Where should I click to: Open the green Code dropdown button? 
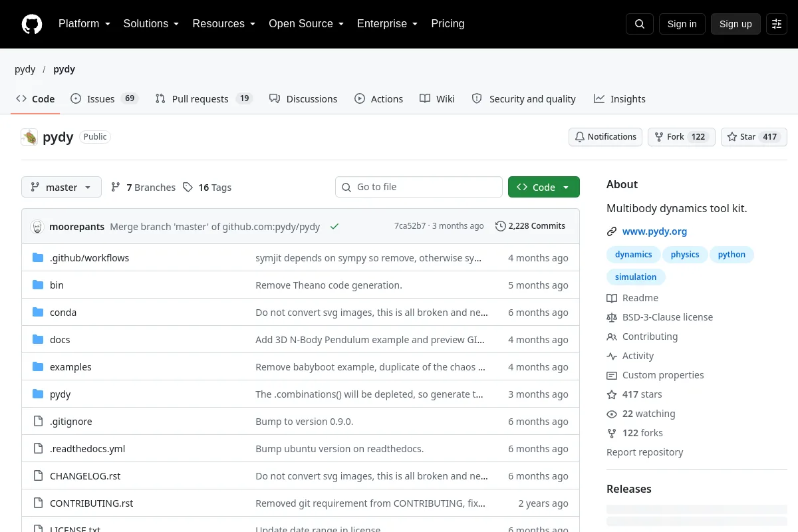tap(544, 188)
